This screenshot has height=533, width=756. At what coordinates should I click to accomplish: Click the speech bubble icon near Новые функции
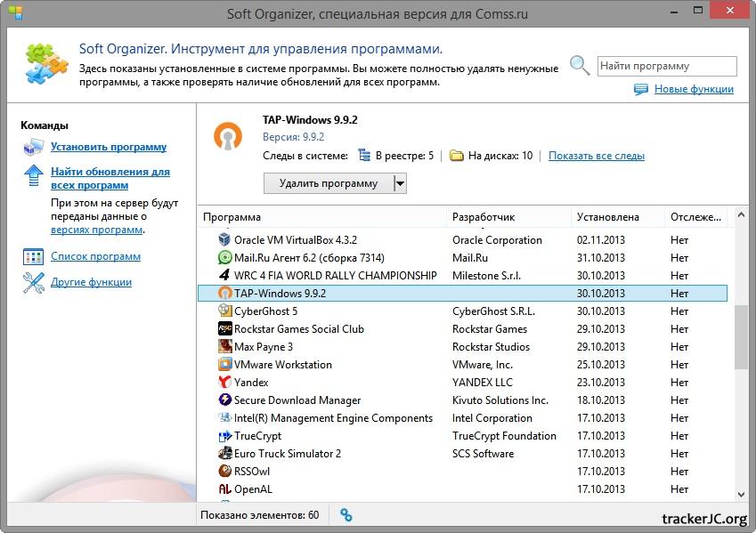641,89
